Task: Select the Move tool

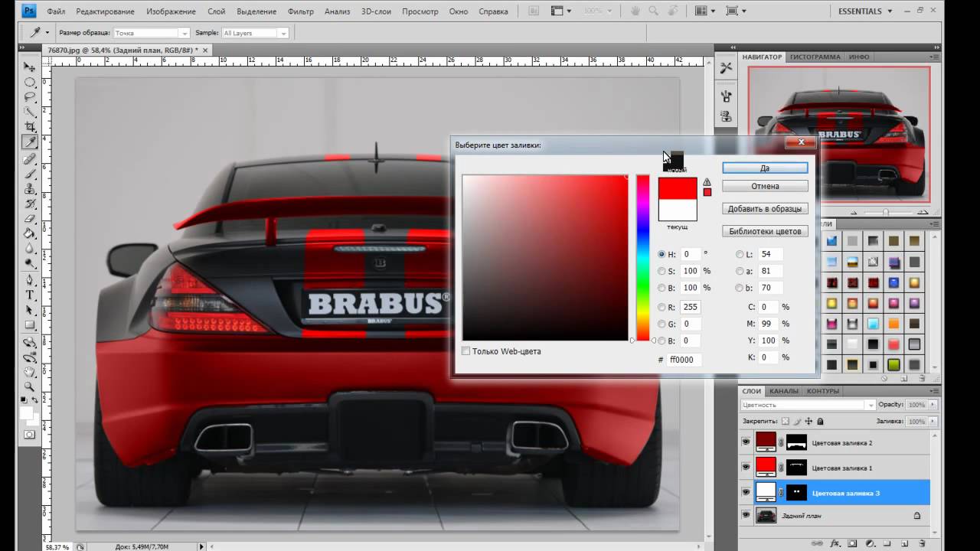Action: (30, 67)
